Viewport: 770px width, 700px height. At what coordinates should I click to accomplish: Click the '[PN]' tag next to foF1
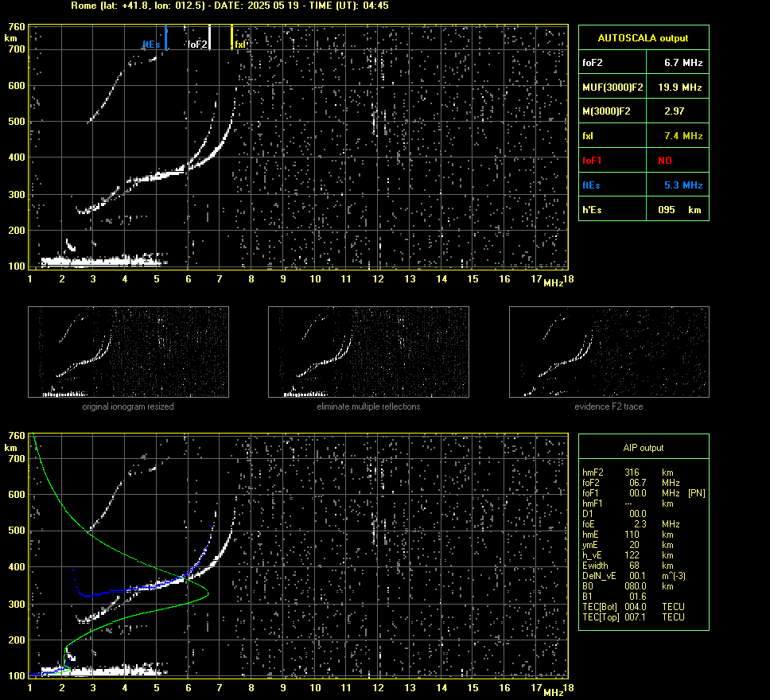point(697,493)
